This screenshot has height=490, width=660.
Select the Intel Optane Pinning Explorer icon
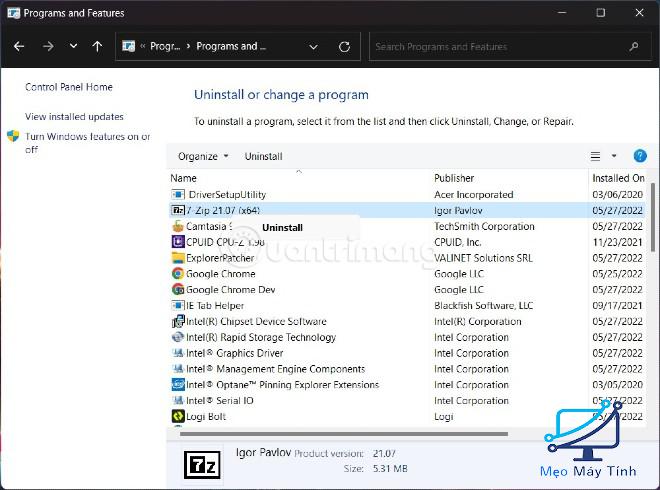point(178,385)
